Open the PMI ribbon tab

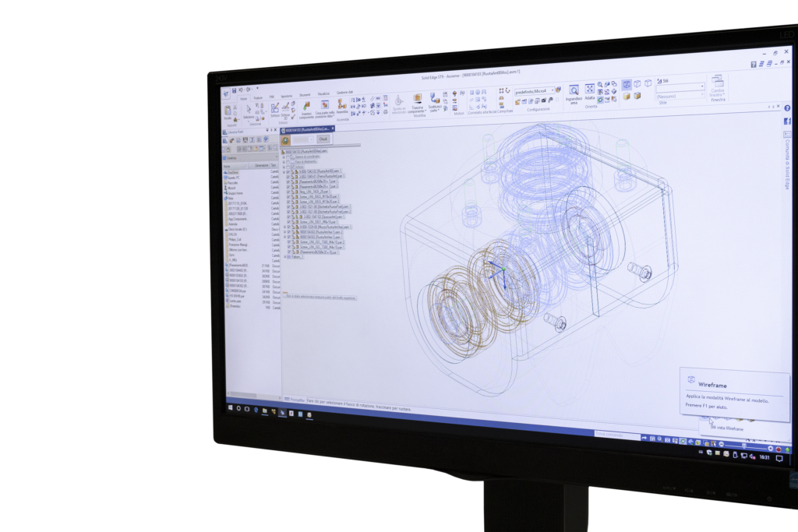point(272,97)
